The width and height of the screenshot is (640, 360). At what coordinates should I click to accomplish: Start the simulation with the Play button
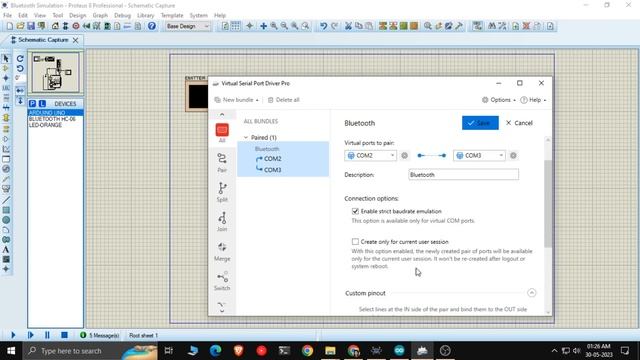point(13,335)
